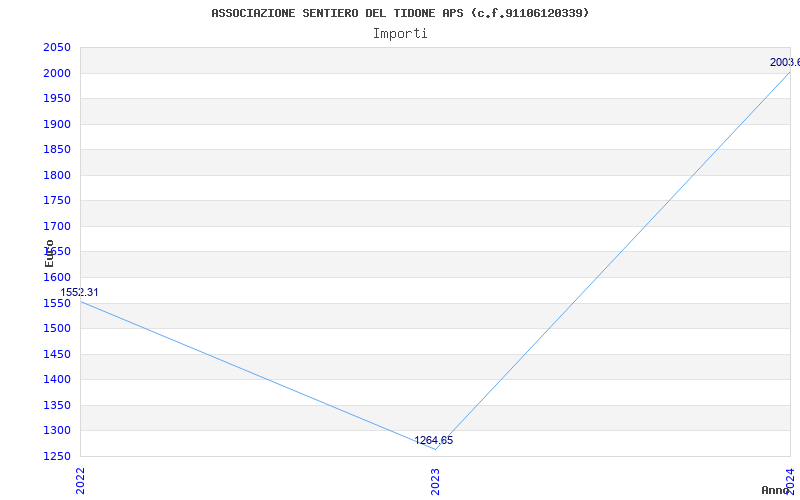Click the 1350 y-axis value

57,405
